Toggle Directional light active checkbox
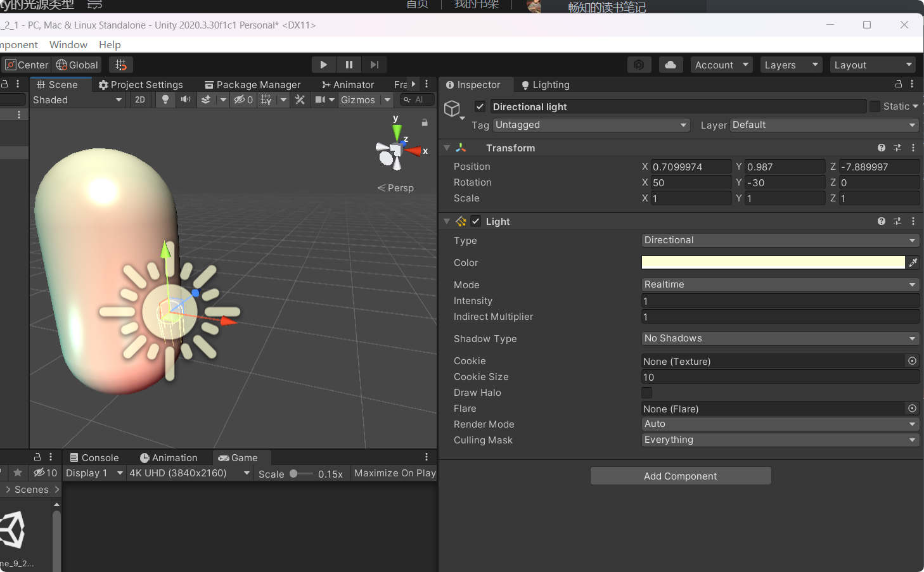Screen dimensions: 924x572 [x=480, y=106]
